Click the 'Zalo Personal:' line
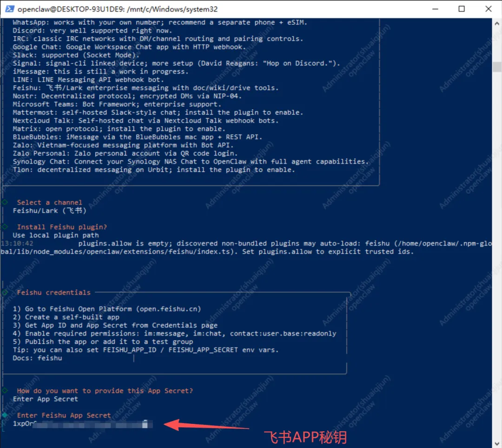The height and width of the screenshot is (448, 502). click(125, 154)
